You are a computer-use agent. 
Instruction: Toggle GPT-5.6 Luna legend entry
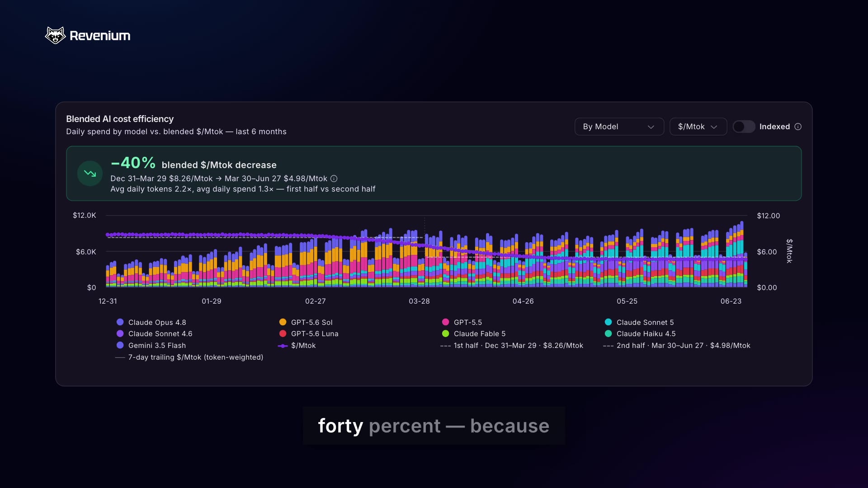point(309,333)
